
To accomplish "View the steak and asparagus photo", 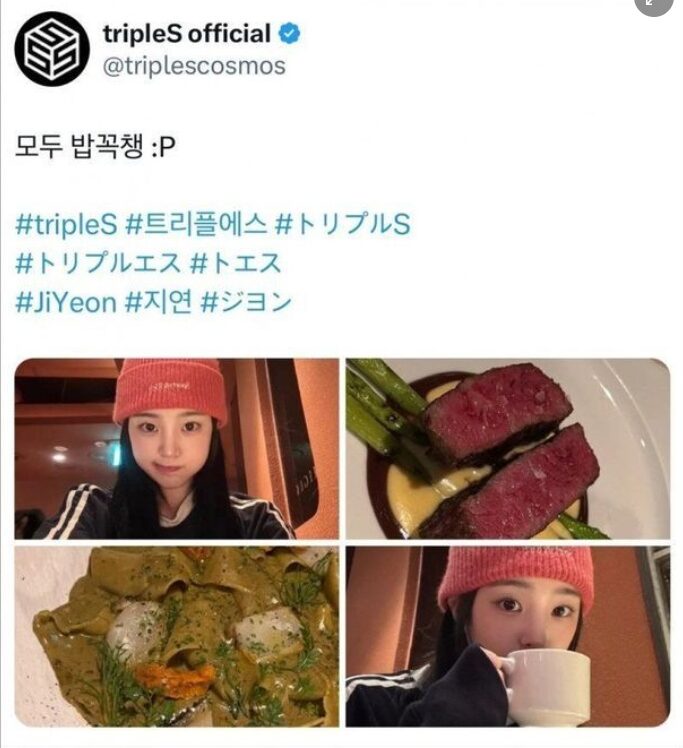I will pos(508,448).
